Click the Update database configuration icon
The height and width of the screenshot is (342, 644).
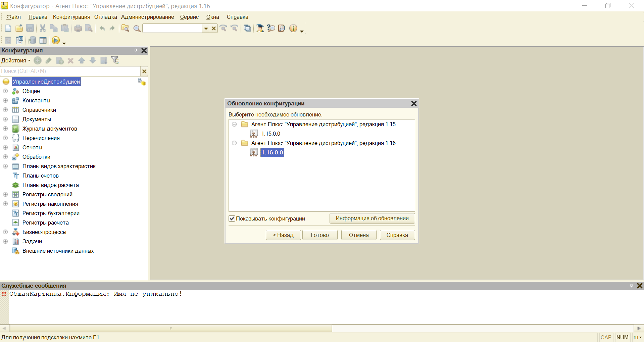[x=32, y=41]
